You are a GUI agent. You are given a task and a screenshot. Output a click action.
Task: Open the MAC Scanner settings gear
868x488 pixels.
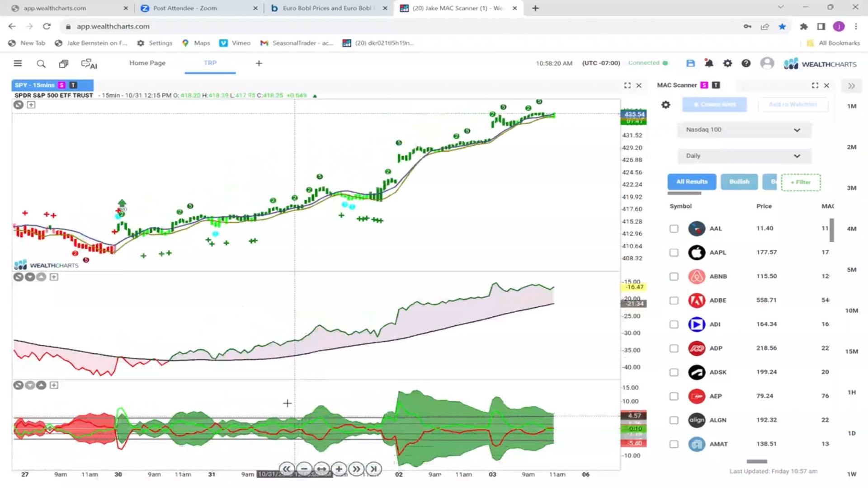point(666,105)
